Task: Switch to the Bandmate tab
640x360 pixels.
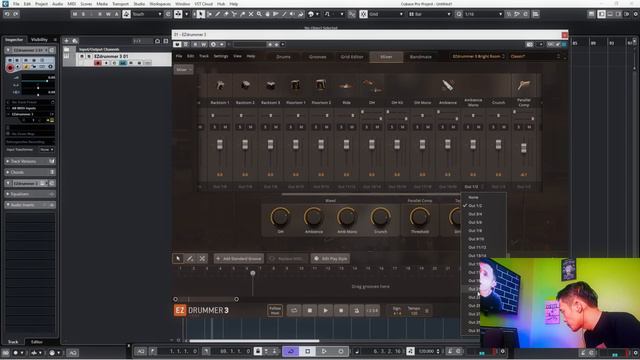Action: tap(420, 57)
